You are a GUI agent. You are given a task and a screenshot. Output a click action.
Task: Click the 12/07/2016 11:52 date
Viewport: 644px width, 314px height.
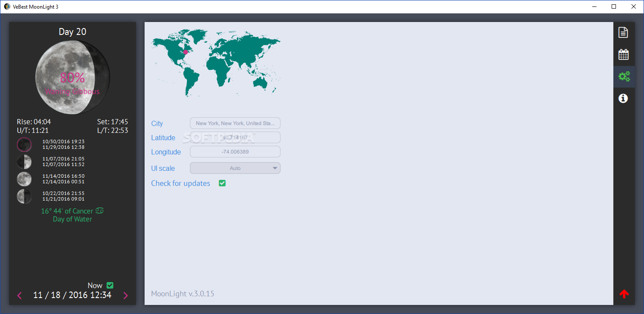point(63,165)
